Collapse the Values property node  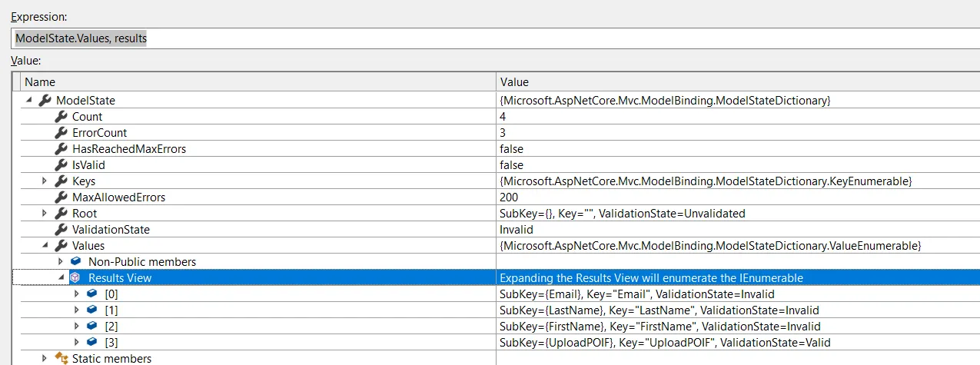[x=45, y=246]
